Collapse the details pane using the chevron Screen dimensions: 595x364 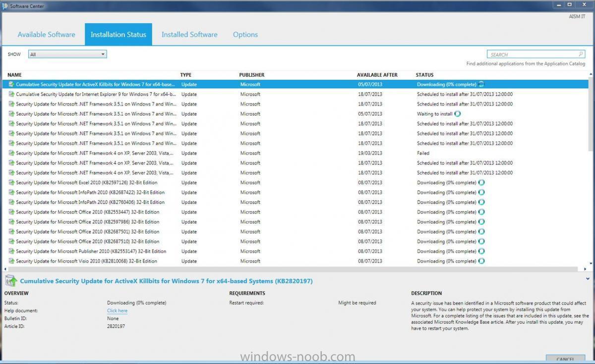(x=588, y=279)
